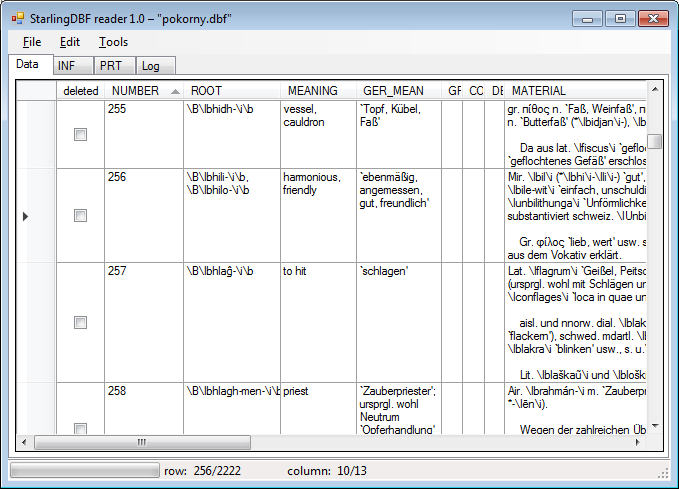Click the 'row: 256/2222' status text

[202, 471]
